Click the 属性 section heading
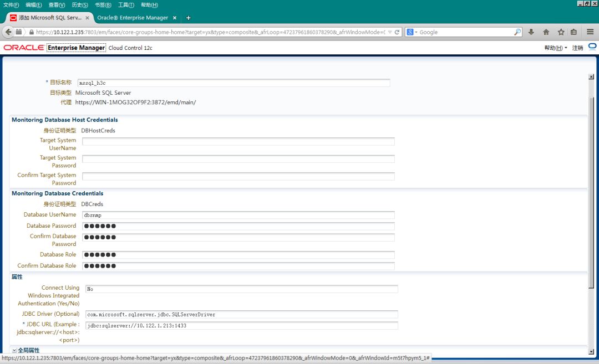599x364 pixels. coord(17,276)
